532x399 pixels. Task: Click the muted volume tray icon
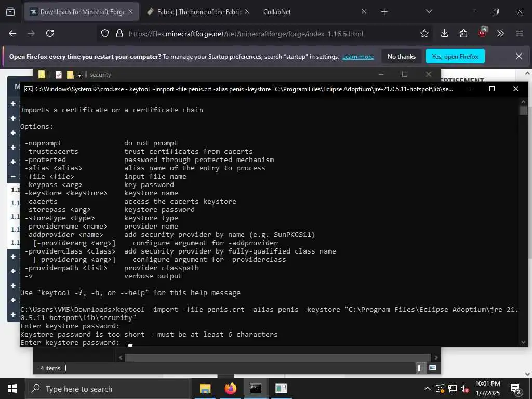[464, 389]
